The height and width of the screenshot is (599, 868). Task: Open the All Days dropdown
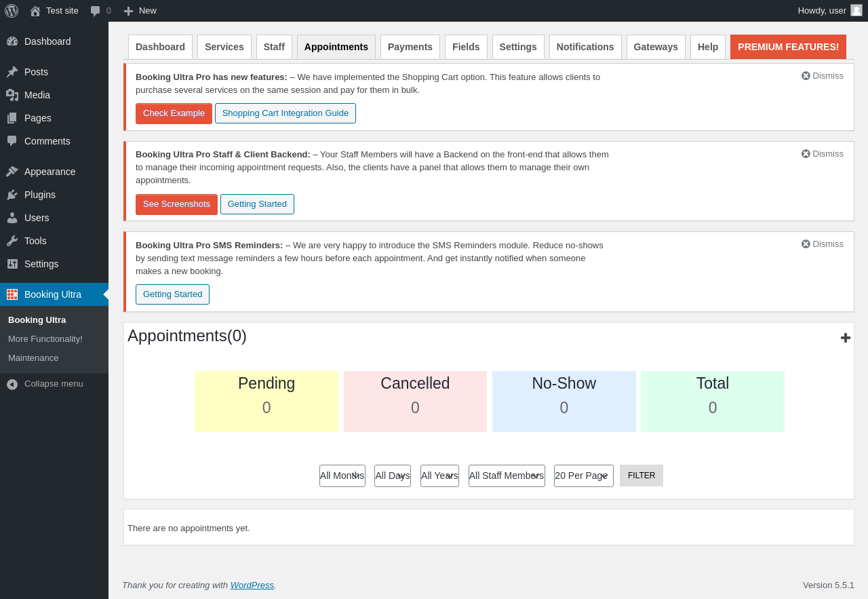[393, 476]
